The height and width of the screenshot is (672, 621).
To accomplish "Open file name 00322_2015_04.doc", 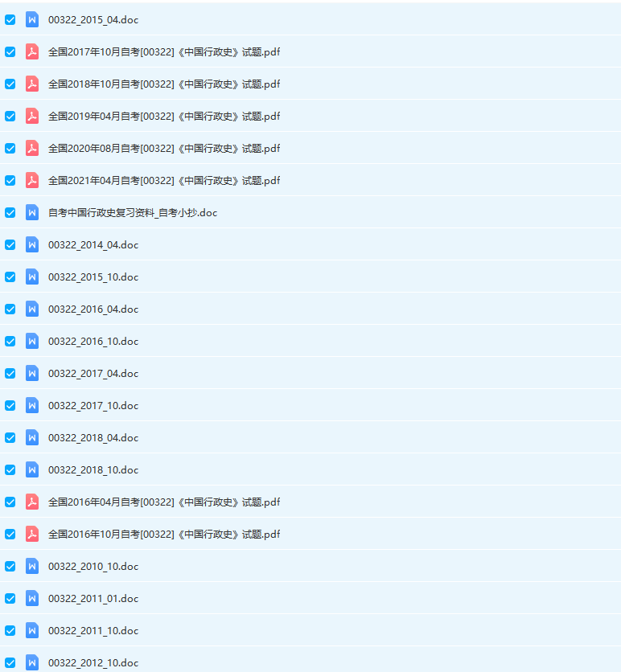I will [x=93, y=20].
